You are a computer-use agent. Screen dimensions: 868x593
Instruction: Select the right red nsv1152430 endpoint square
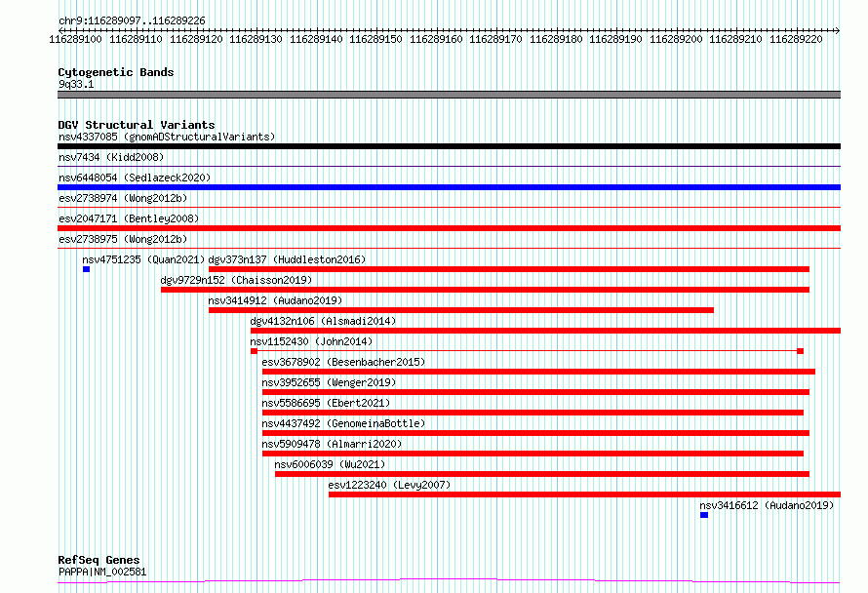(800, 351)
